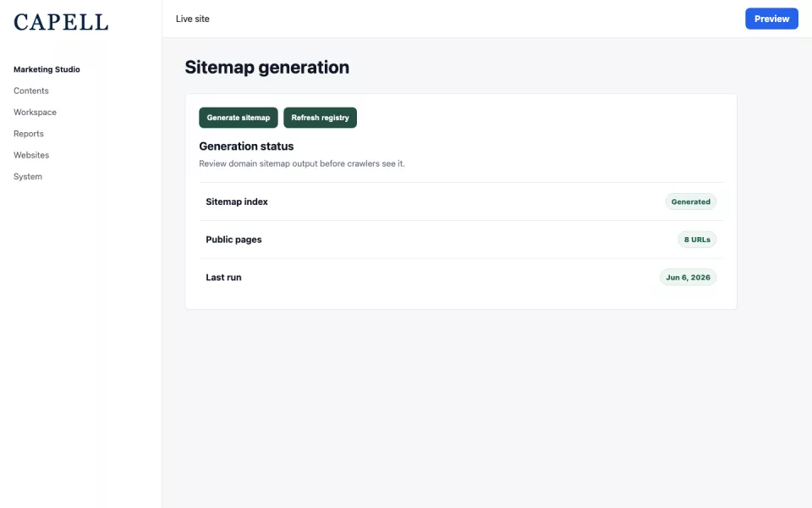Click the Refresh registry button
The height and width of the screenshot is (508, 812).
[320, 118]
